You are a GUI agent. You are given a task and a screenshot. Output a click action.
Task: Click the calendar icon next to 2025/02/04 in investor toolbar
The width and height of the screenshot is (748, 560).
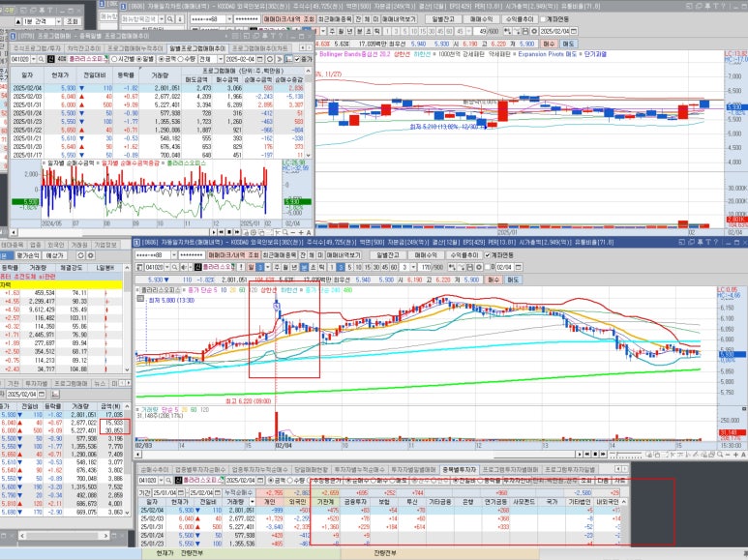pyautogui.click(x=260, y=480)
